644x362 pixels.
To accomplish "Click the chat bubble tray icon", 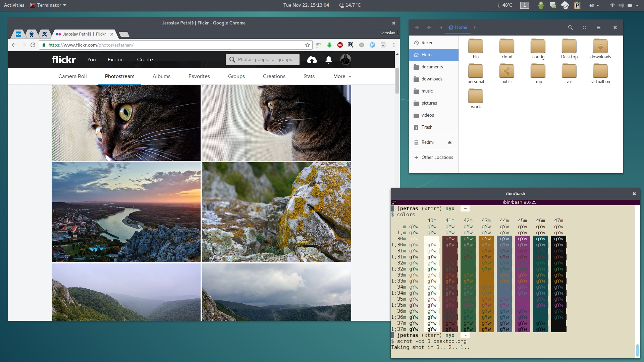I will click(x=553, y=5).
